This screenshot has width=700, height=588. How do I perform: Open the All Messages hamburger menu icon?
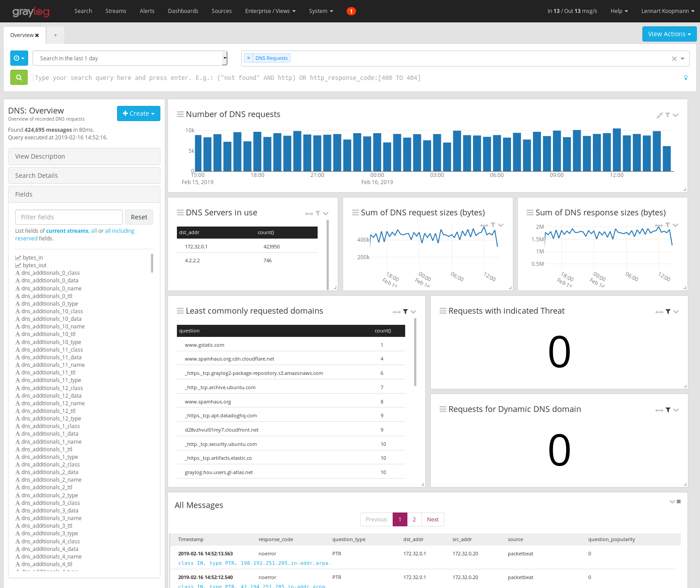(x=679, y=502)
